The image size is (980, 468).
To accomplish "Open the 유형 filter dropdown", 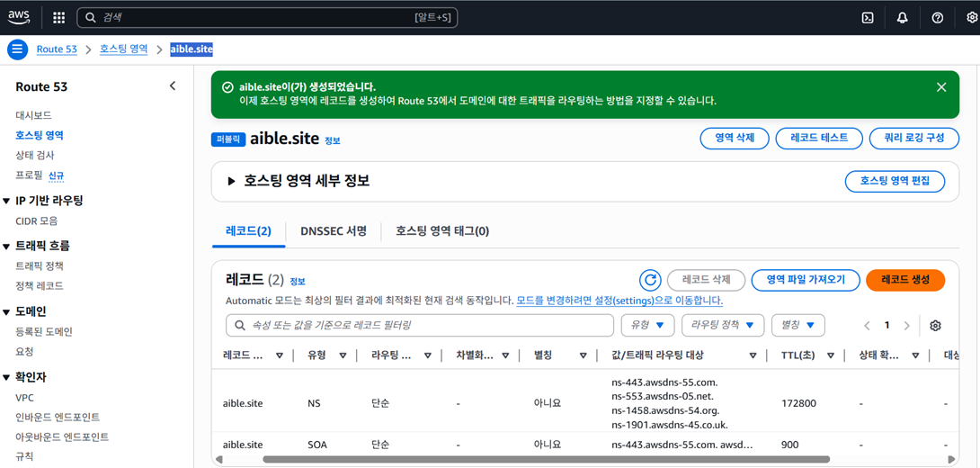I will click(646, 325).
